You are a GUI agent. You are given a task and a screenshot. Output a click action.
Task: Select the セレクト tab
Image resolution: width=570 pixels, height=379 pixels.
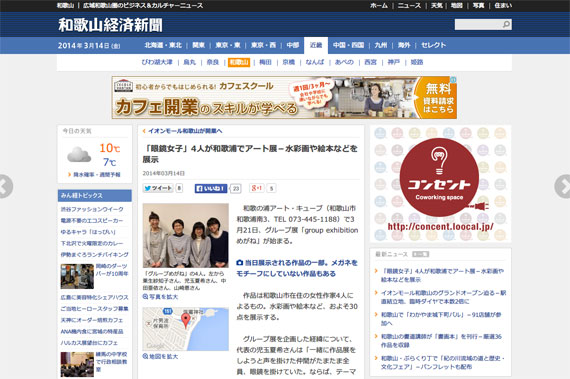pyautogui.click(x=433, y=45)
